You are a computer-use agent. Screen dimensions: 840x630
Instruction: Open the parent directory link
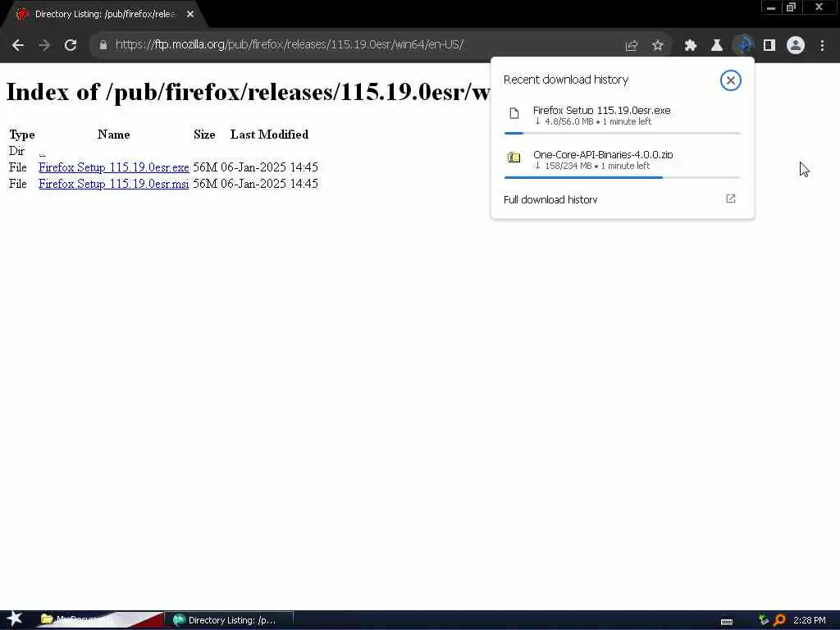(x=43, y=152)
